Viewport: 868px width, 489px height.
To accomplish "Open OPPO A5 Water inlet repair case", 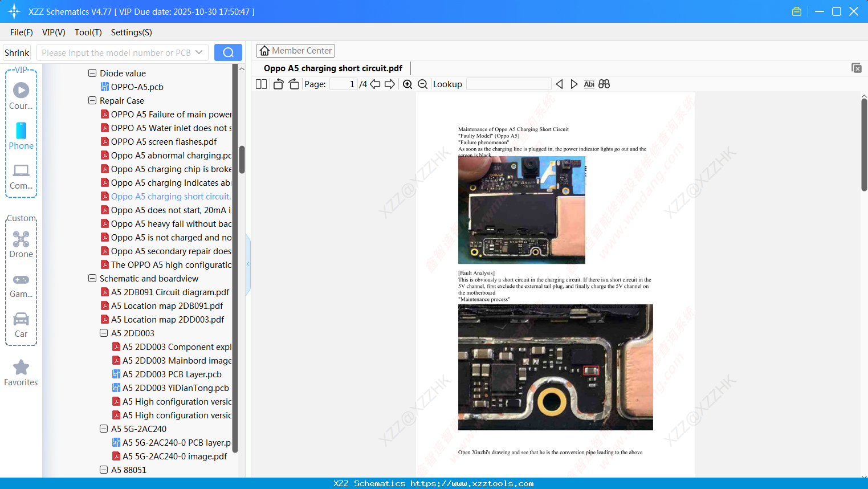I will click(x=166, y=128).
